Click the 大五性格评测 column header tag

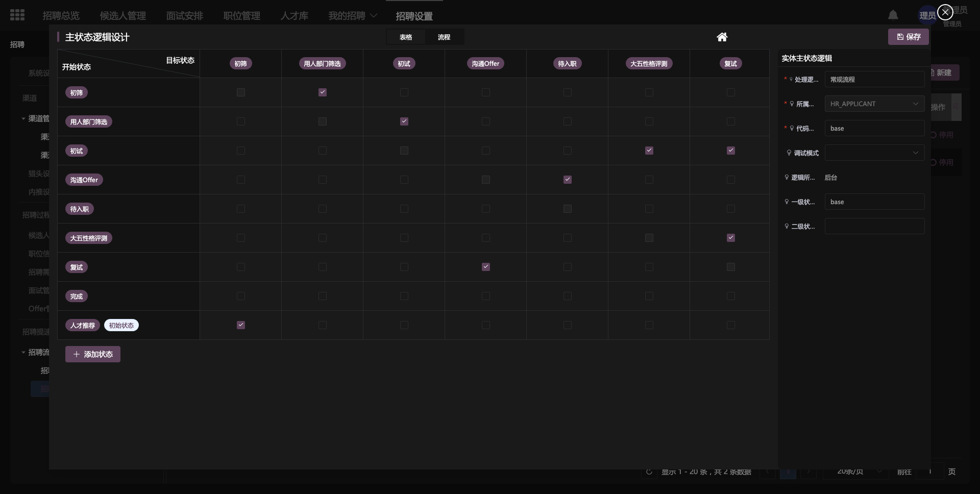point(649,64)
